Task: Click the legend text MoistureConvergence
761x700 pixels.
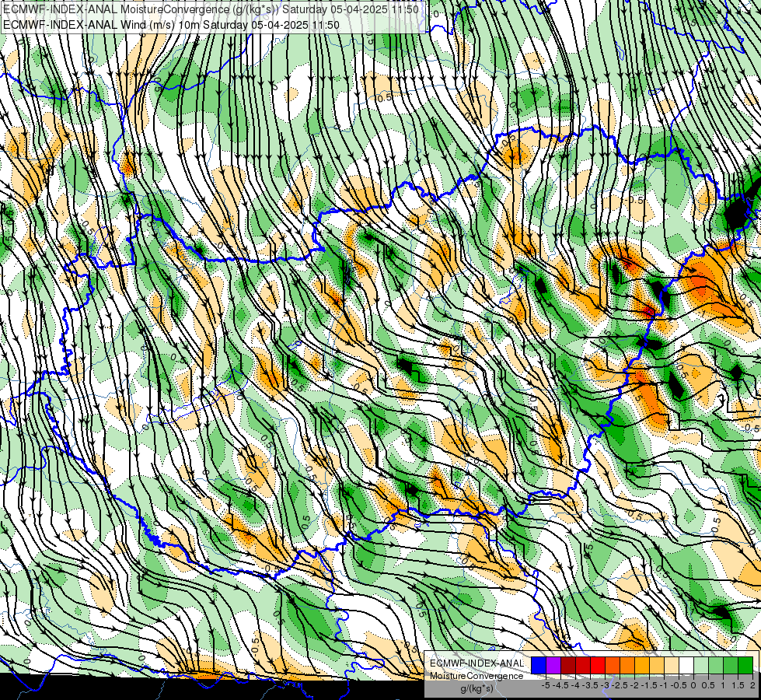Action: [476, 676]
